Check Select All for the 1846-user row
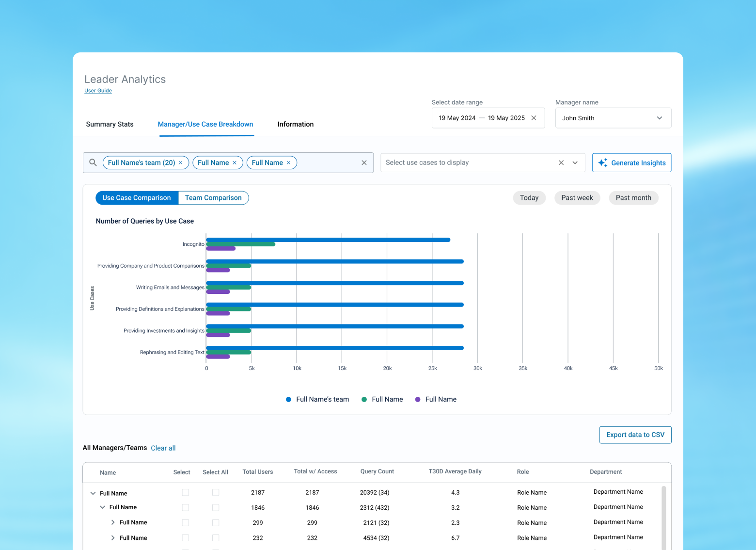 [x=216, y=507]
